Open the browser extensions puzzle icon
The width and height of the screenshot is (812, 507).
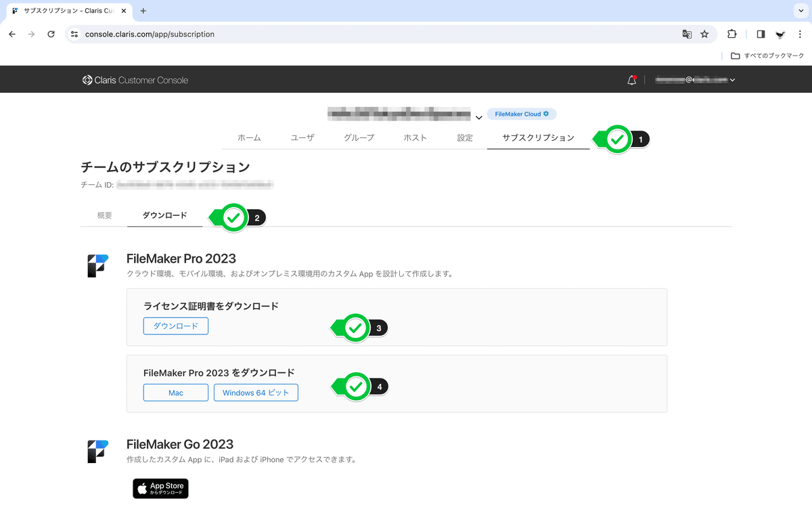click(731, 33)
